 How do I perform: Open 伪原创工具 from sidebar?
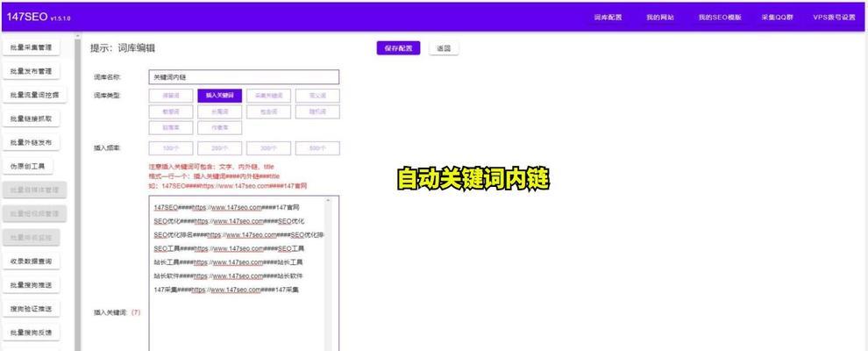[x=27, y=166]
